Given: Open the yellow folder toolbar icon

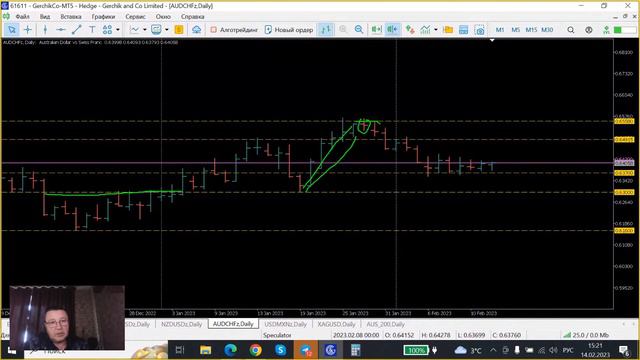Looking at the screenshot, I should pyautogui.click(x=448, y=29).
